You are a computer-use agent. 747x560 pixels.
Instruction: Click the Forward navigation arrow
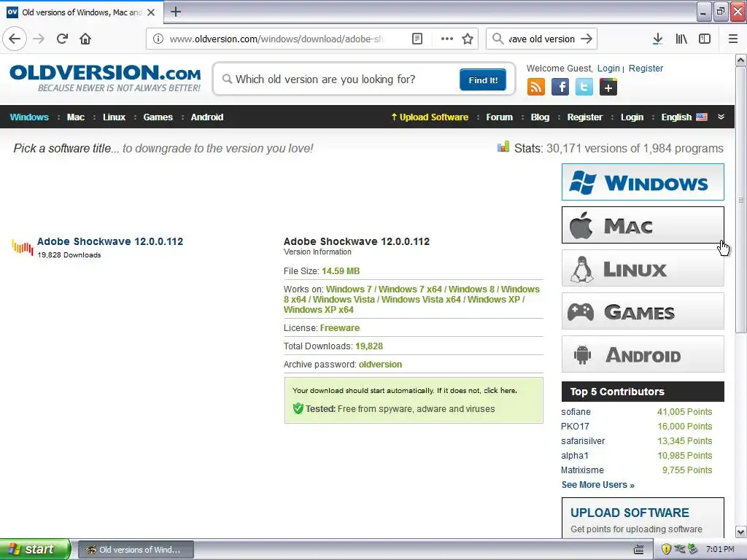[39, 39]
